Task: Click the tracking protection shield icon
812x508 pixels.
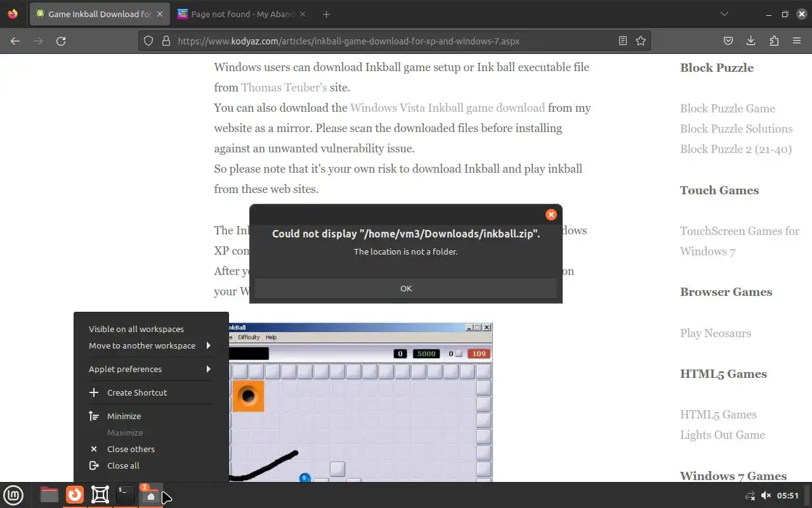Action: click(x=148, y=41)
